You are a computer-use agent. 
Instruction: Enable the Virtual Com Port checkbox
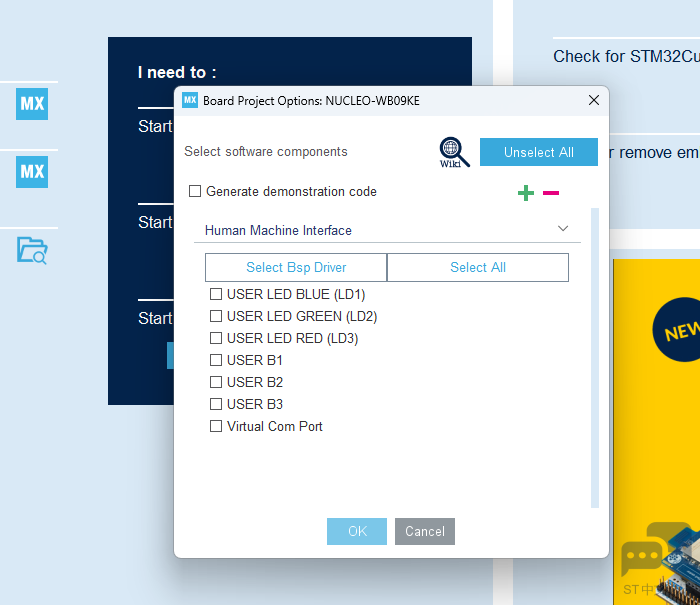pos(216,426)
